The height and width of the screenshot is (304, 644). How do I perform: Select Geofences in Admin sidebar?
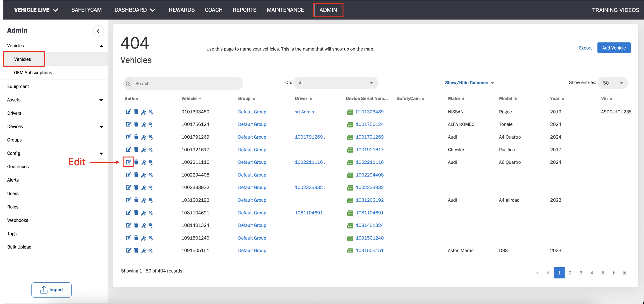(18, 167)
